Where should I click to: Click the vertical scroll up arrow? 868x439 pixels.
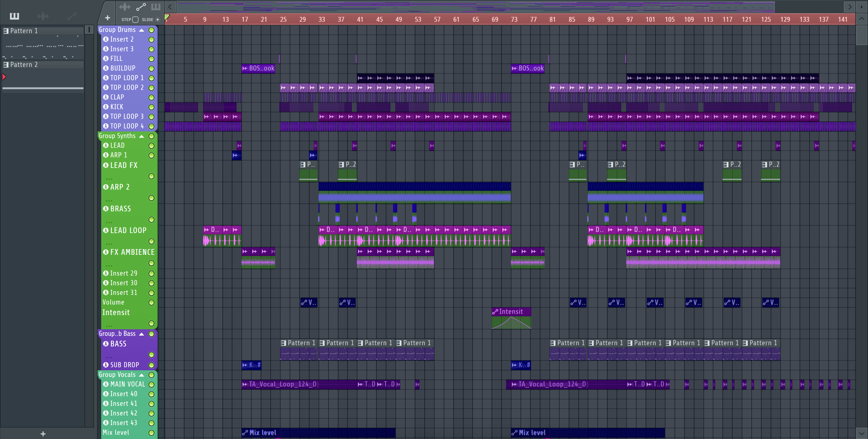tap(861, 19)
